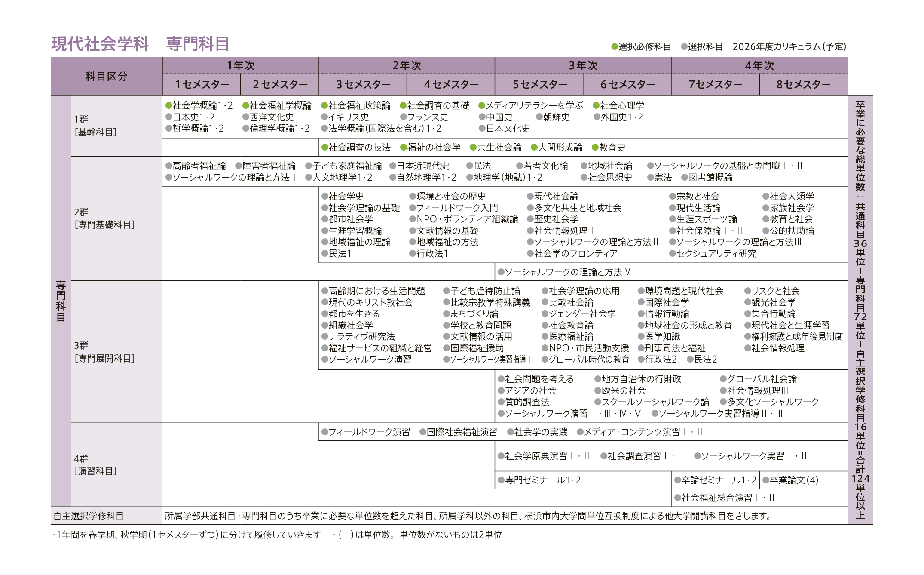Click the course '子ども虐待防止論'
The width and height of the screenshot is (924, 575).
point(482,291)
